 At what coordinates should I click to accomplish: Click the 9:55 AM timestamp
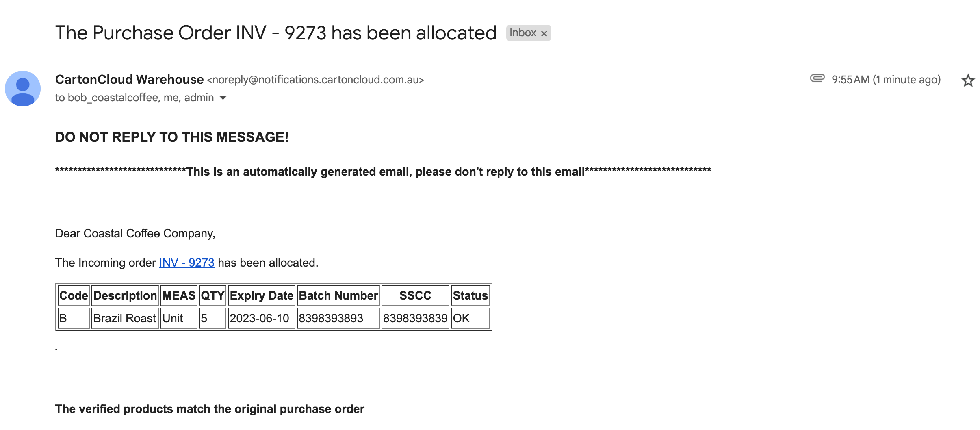[886, 80]
